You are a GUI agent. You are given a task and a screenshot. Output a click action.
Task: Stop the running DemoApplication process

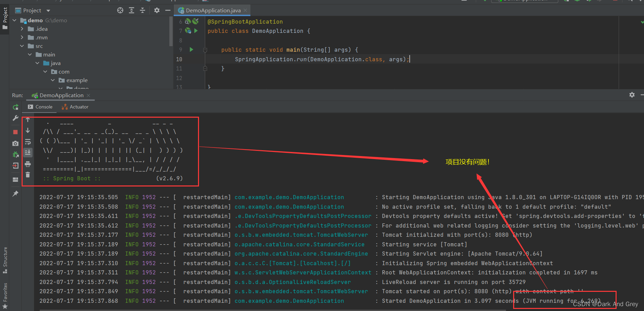tap(15, 132)
